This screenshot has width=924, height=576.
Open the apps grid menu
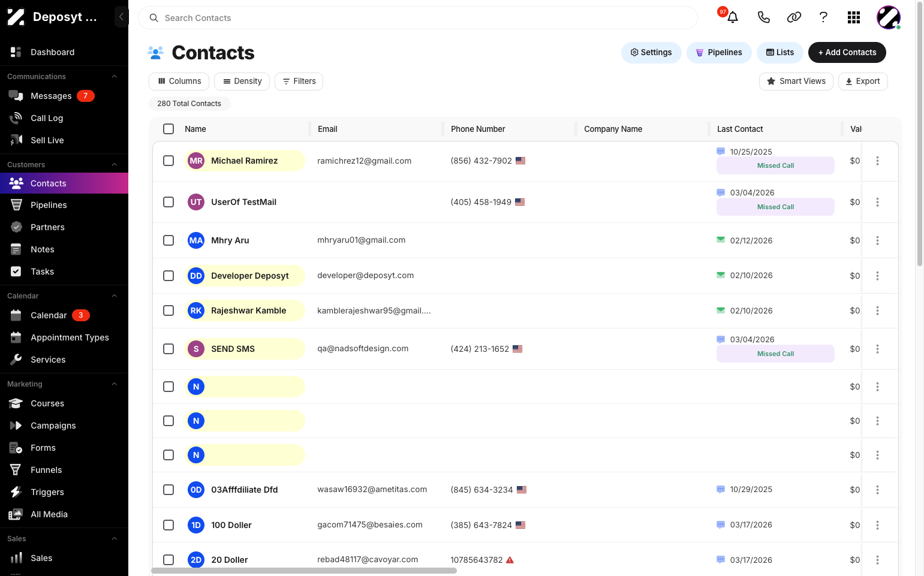(x=854, y=17)
